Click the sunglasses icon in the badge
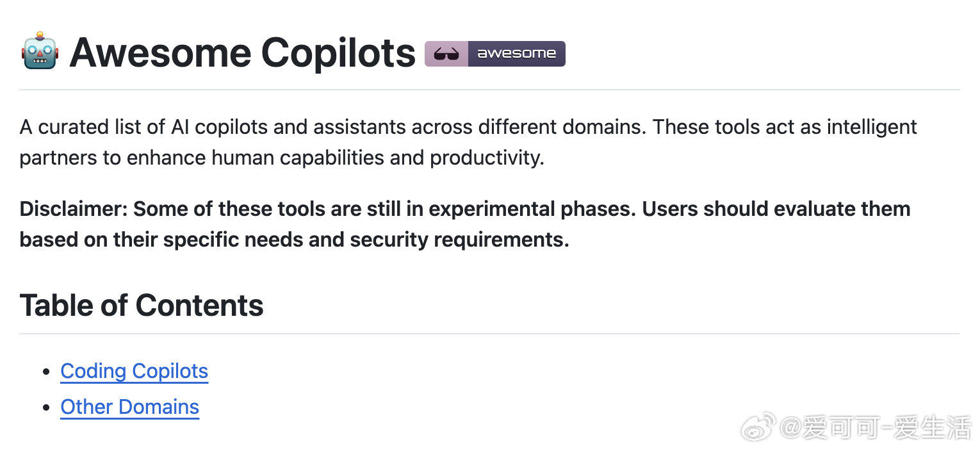Screen dimensions: 980x451 click(x=446, y=54)
